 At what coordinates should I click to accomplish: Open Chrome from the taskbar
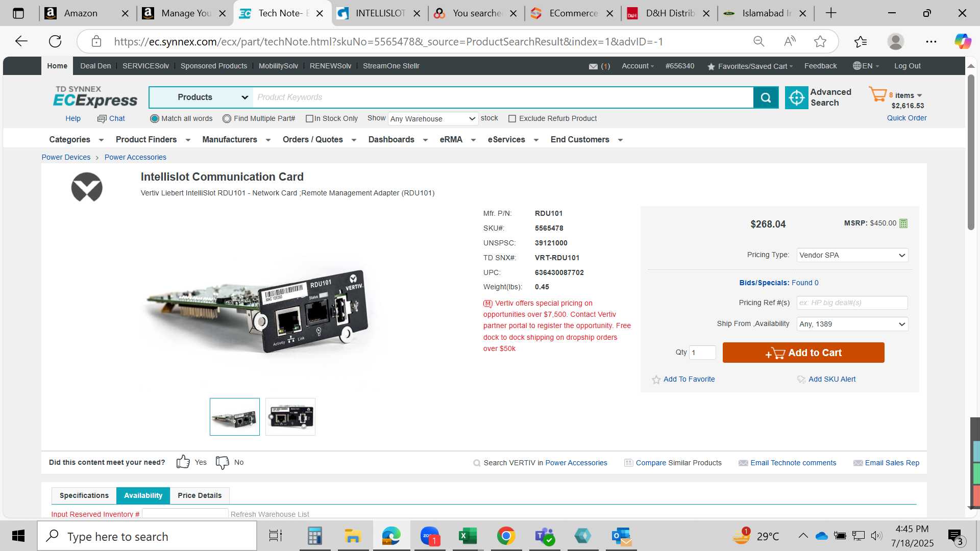click(x=506, y=536)
